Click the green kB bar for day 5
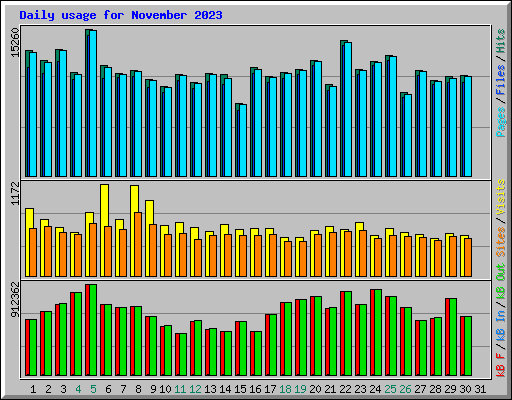The height and width of the screenshot is (400, 512). tap(93, 330)
